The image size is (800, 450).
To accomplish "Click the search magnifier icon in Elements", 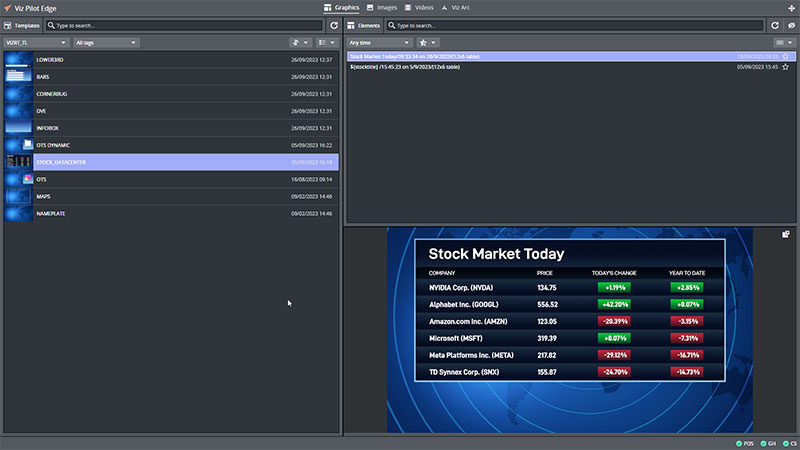I will click(x=392, y=26).
